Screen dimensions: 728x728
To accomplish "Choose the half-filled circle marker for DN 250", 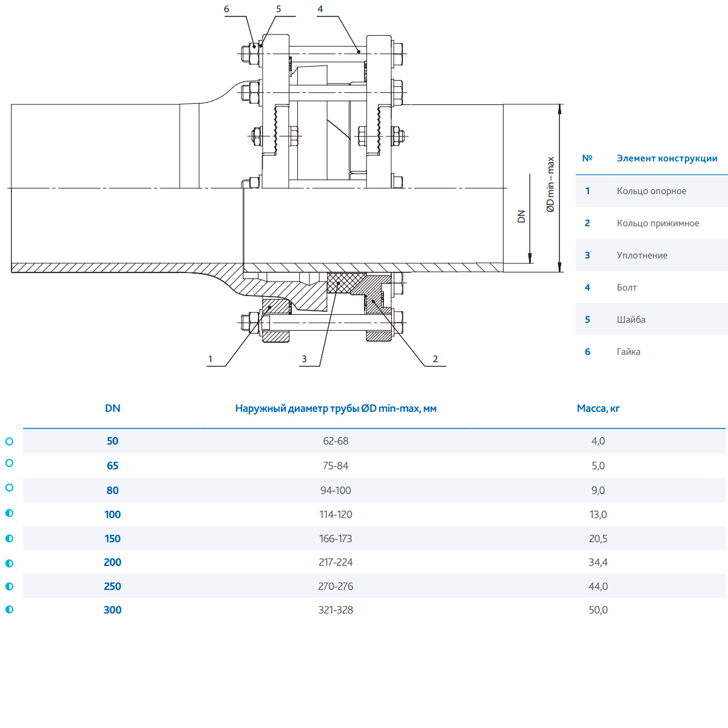I will (9, 587).
